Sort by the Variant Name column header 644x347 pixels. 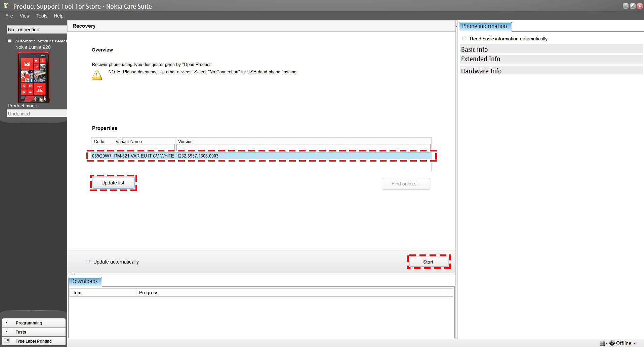pos(128,141)
